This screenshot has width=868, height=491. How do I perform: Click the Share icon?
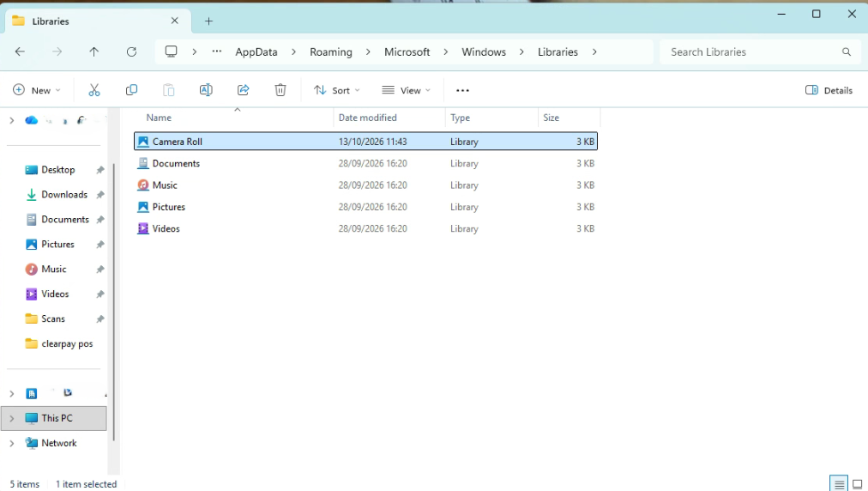pos(243,90)
